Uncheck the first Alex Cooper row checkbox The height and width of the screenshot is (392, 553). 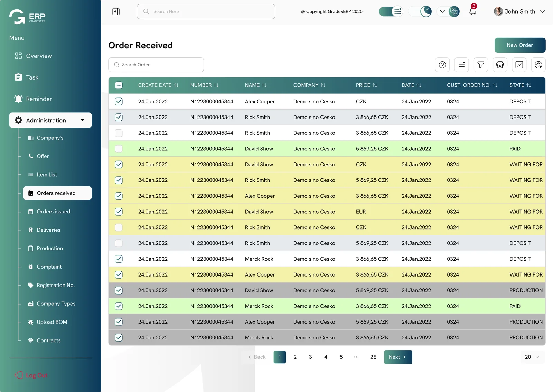[119, 101]
